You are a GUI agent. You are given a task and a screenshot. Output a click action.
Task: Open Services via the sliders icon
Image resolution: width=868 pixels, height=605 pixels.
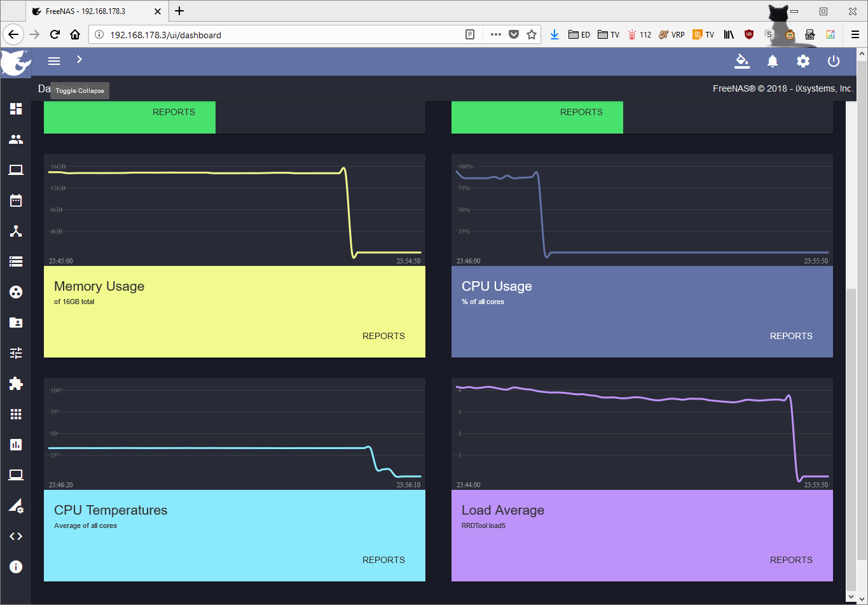point(16,353)
